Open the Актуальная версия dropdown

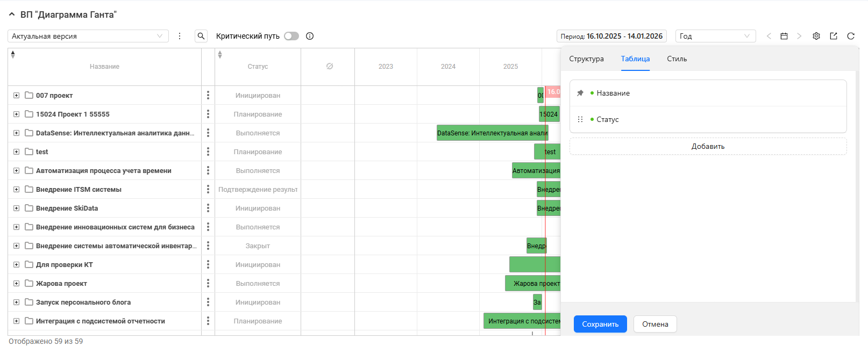(x=88, y=36)
